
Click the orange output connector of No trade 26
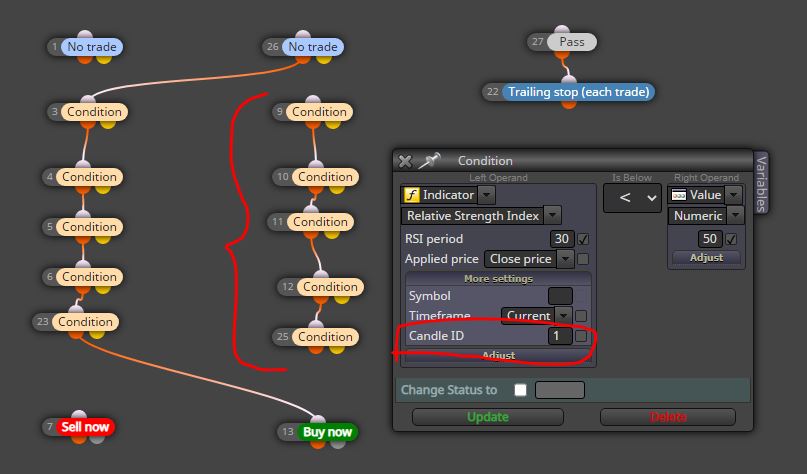click(x=303, y=59)
